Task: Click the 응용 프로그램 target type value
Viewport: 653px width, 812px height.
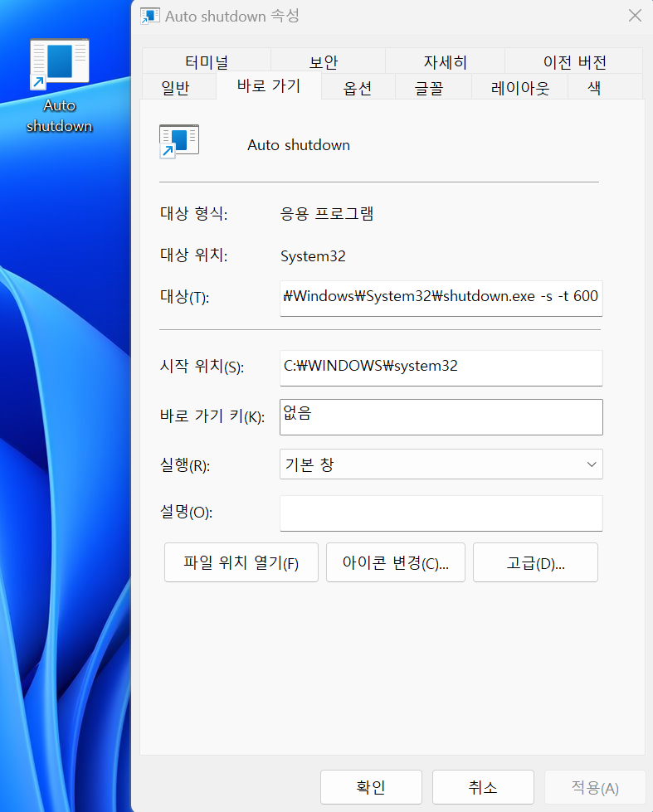Action: coord(327,213)
